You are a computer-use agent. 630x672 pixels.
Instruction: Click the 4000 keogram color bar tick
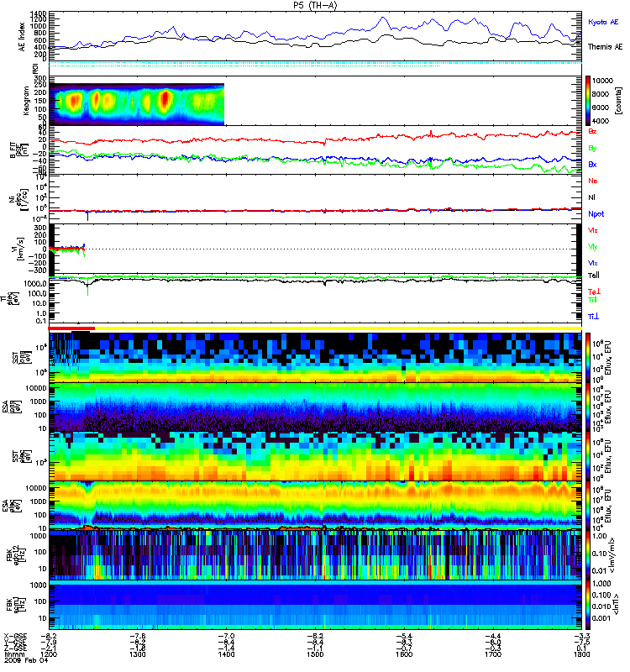click(601, 121)
